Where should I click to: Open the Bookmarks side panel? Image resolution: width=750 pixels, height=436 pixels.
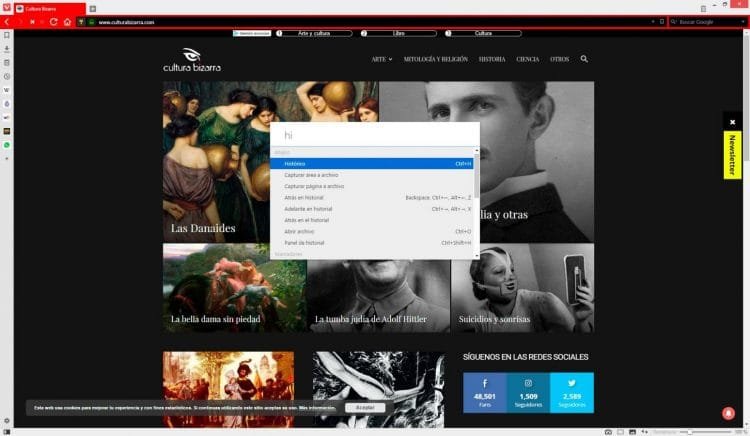(x=7, y=35)
